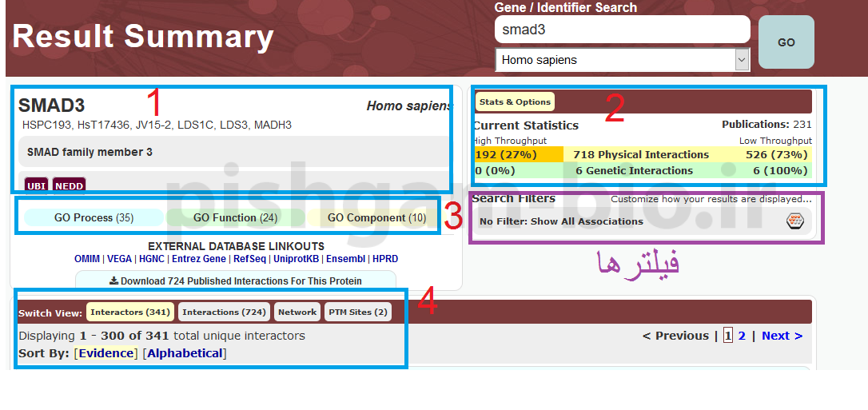Open the PTM Sites (2) tab
Screen dimensions: 868x410
pos(357,312)
